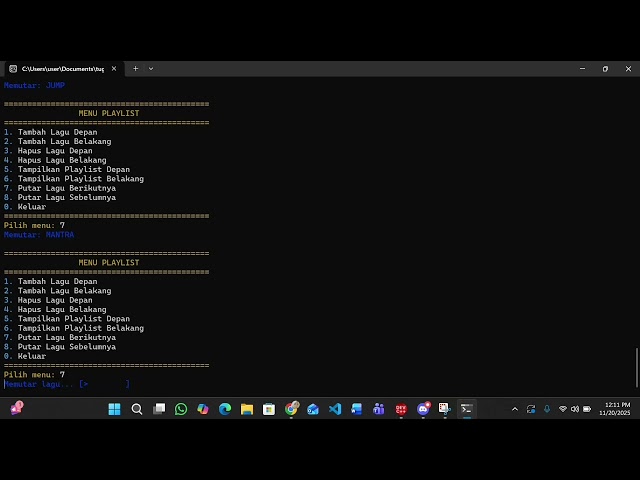Viewport: 640px width, 480px height.
Task: Close the terminal tab
Action: click(114, 69)
